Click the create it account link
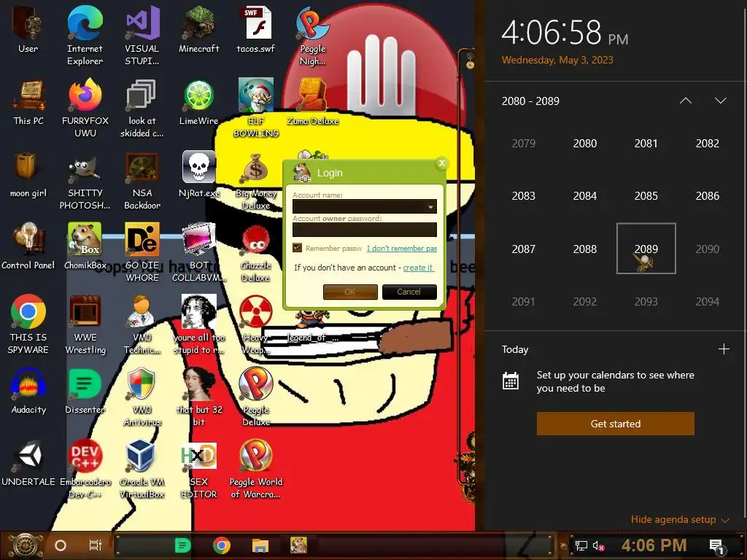The image size is (747, 560). [x=418, y=268]
